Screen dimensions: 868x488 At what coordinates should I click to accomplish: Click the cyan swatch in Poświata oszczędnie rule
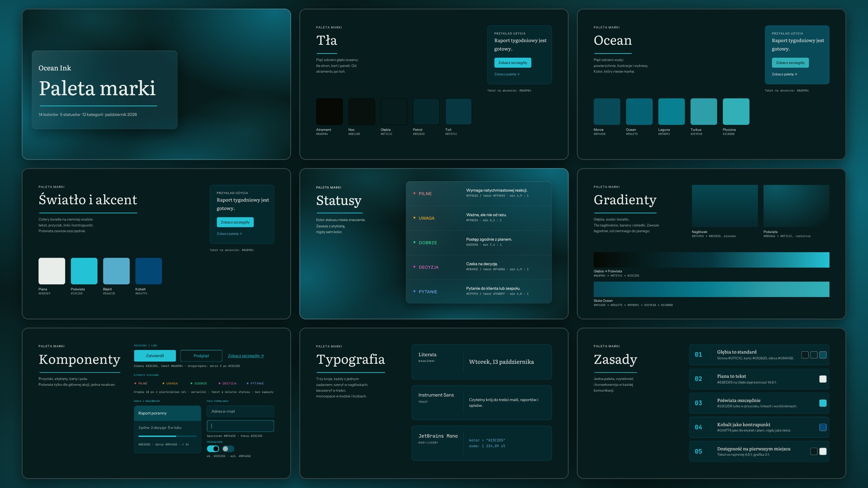(823, 403)
